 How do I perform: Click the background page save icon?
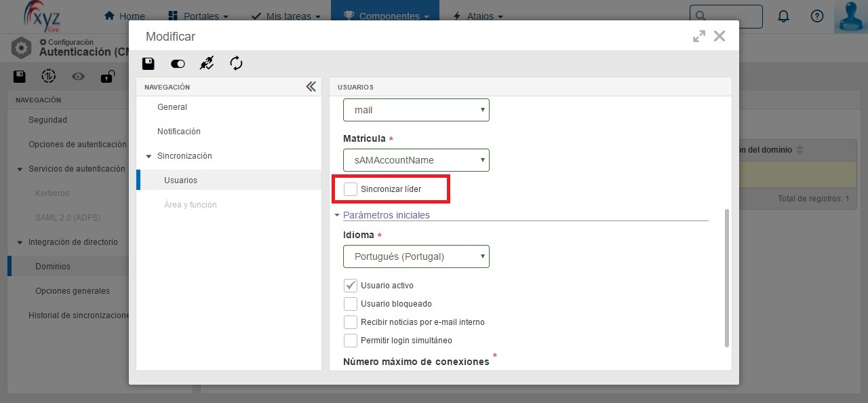(x=20, y=77)
